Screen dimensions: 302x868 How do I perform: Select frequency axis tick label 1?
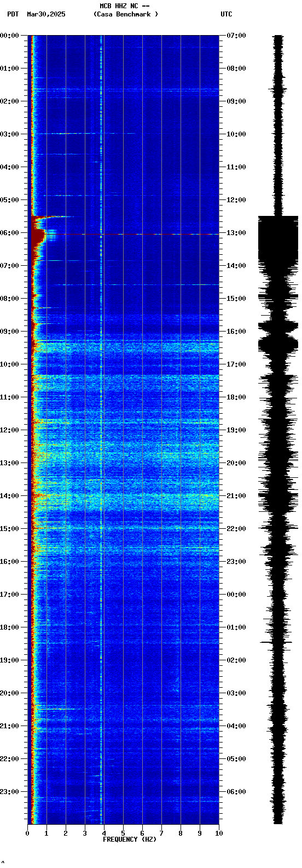(x=47, y=833)
